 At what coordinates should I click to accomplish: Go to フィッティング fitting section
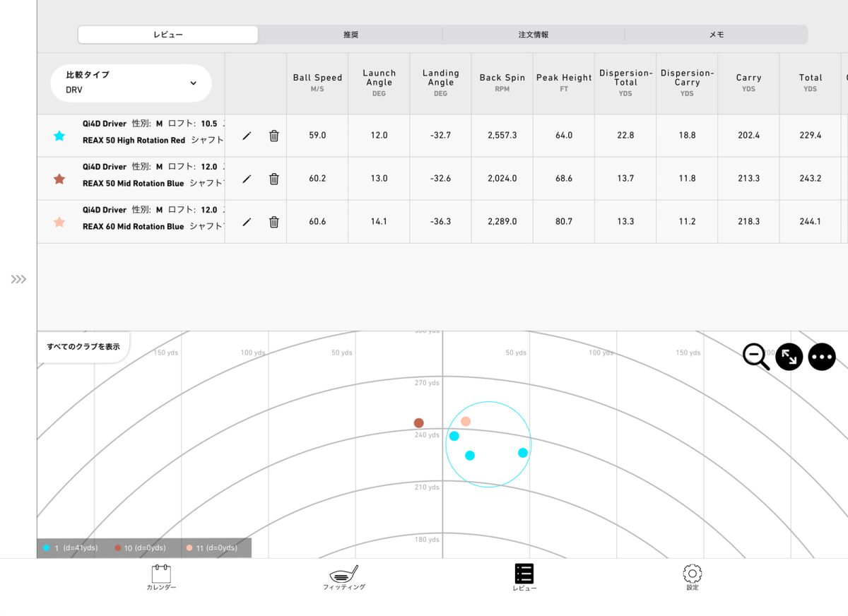point(344,576)
